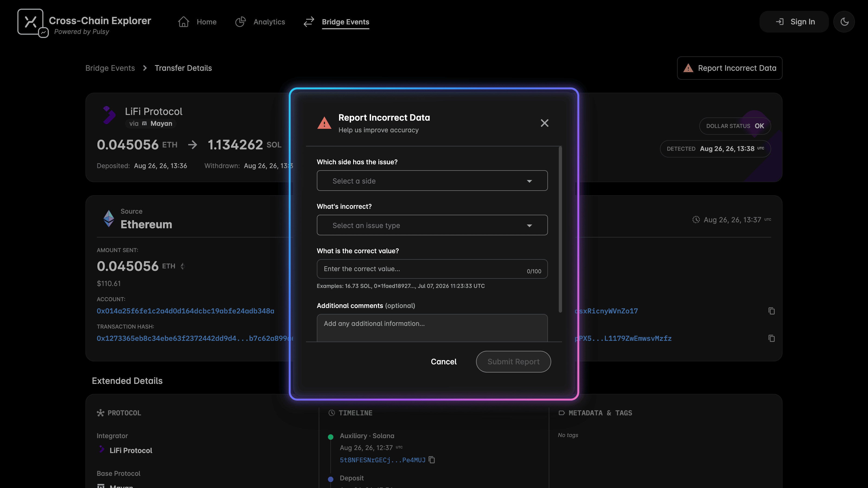This screenshot has width=868, height=488.
Task: Click the Submit Report button
Action: [x=513, y=362]
